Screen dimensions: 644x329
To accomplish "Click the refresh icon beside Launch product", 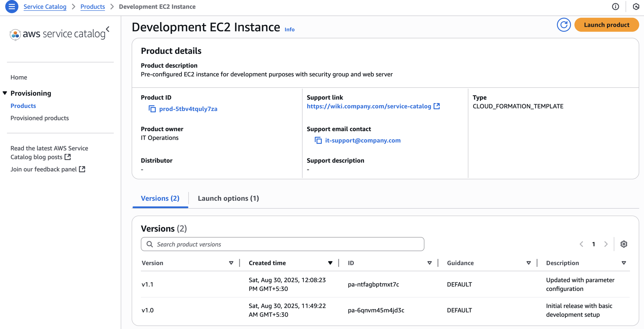I will 563,25.
